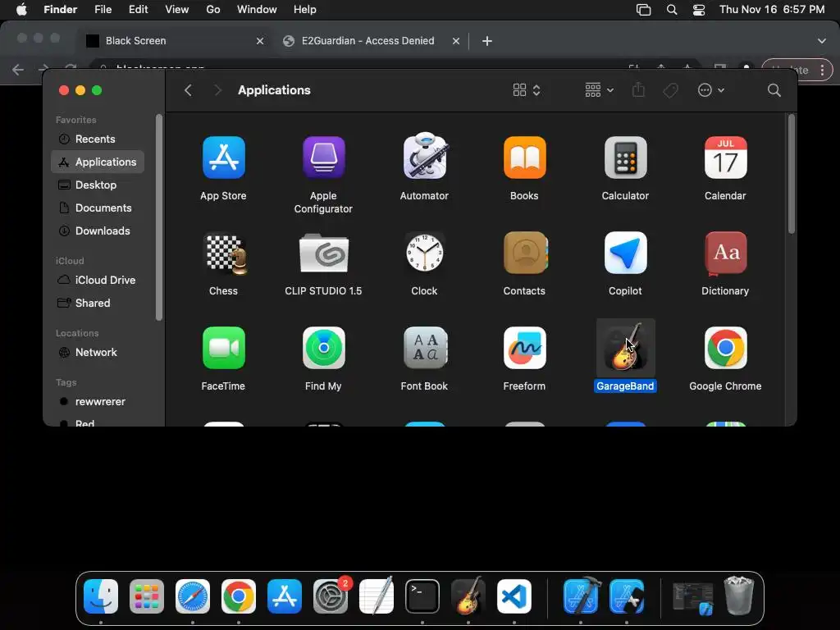The width and height of the screenshot is (840, 630).
Task: Select the Dictionary app icon
Action: pos(726,253)
